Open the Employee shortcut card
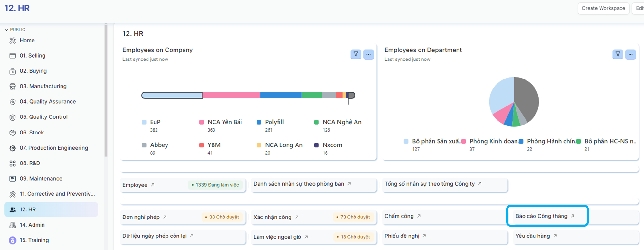The image size is (644, 250). point(135,185)
